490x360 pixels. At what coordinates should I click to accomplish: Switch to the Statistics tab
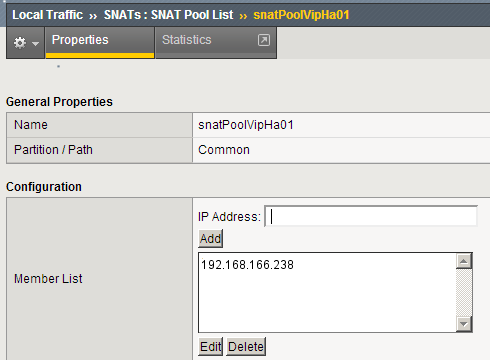pos(187,40)
